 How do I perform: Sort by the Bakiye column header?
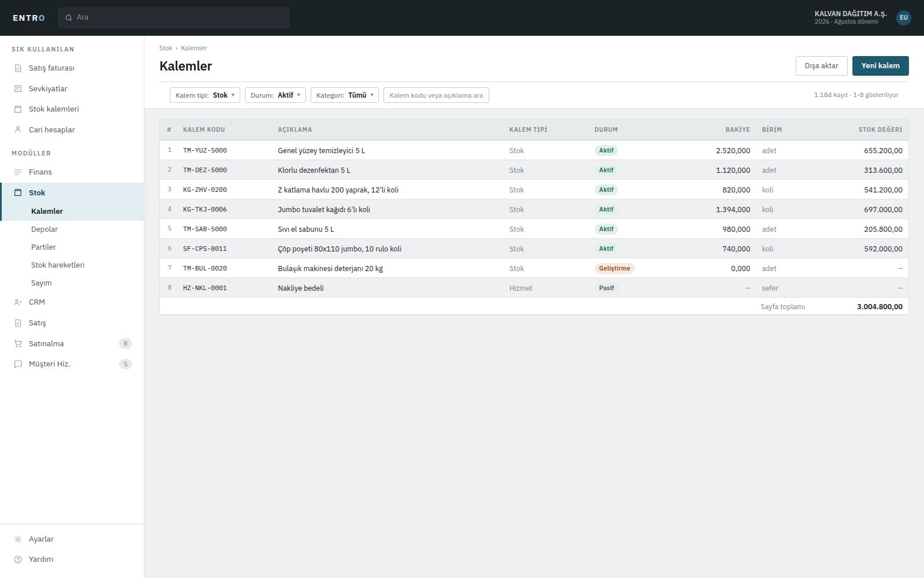point(737,129)
